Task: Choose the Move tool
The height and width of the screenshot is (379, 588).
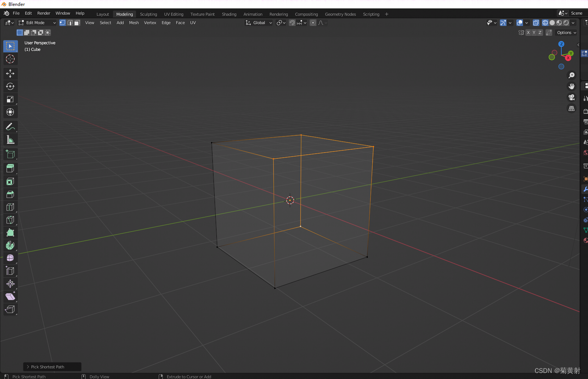Action: point(10,74)
